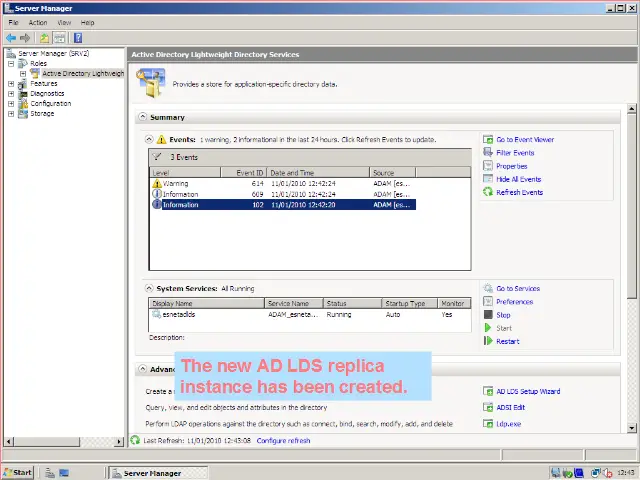Click the Up one level folder icon
640x480 pixels.
coord(44,38)
